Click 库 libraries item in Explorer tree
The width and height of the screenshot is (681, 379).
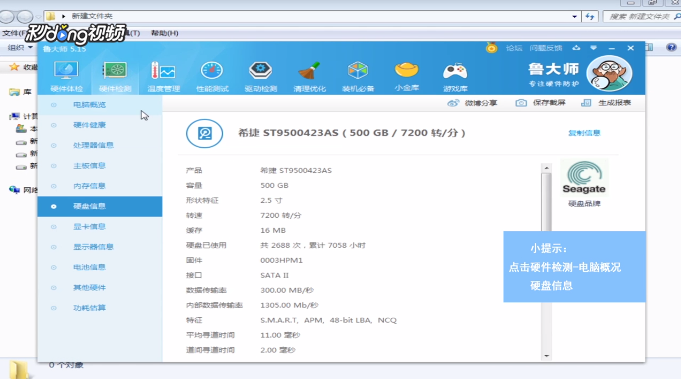point(20,92)
